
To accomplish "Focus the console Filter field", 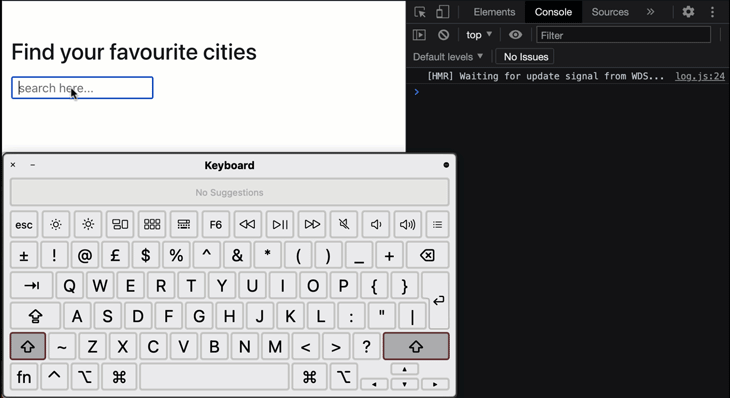I will pos(623,35).
